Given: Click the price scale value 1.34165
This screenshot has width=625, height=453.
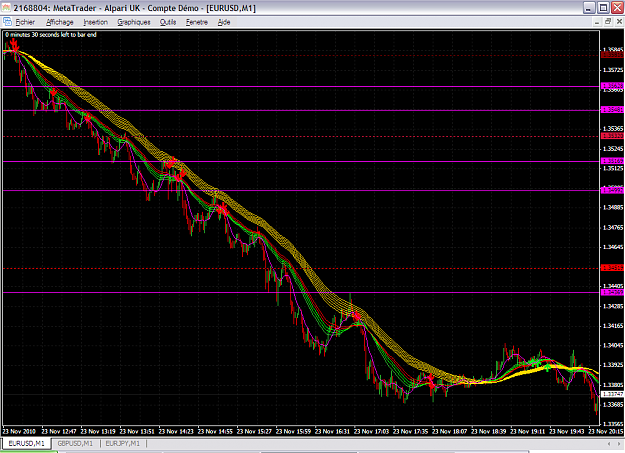Looking at the screenshot, I should click(x=613, y=326).
